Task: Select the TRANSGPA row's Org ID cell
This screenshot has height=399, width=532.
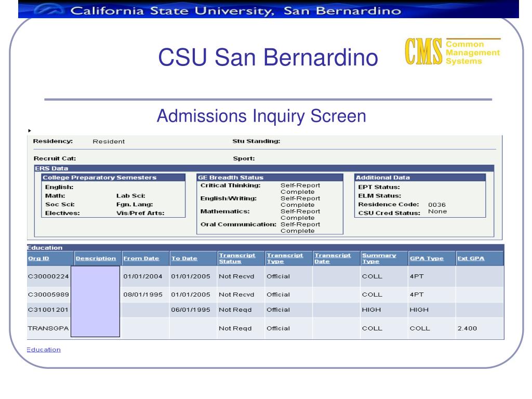Action: pos(48,328)
